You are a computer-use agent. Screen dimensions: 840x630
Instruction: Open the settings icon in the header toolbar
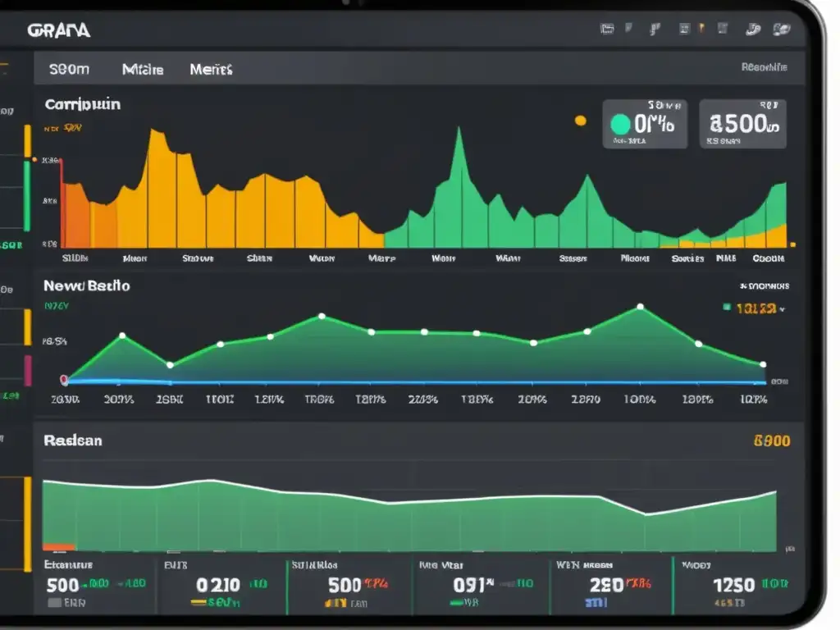click(723, 29)
